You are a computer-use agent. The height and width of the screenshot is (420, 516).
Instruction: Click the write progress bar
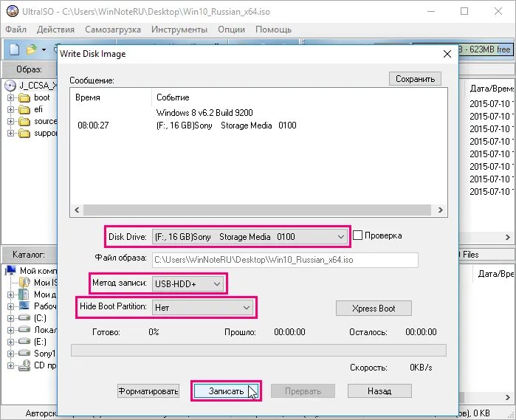coord(258,350)
